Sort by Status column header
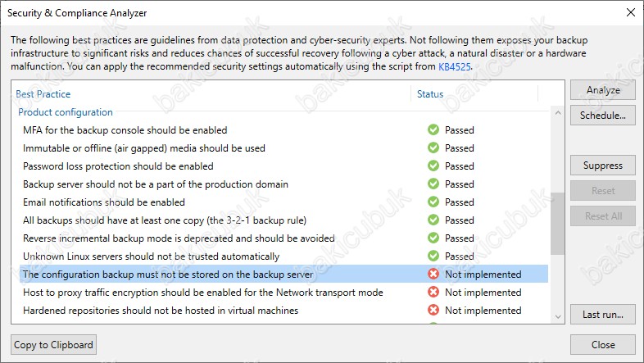The height and width of the screenshot is (363, 644). (430, 94)
